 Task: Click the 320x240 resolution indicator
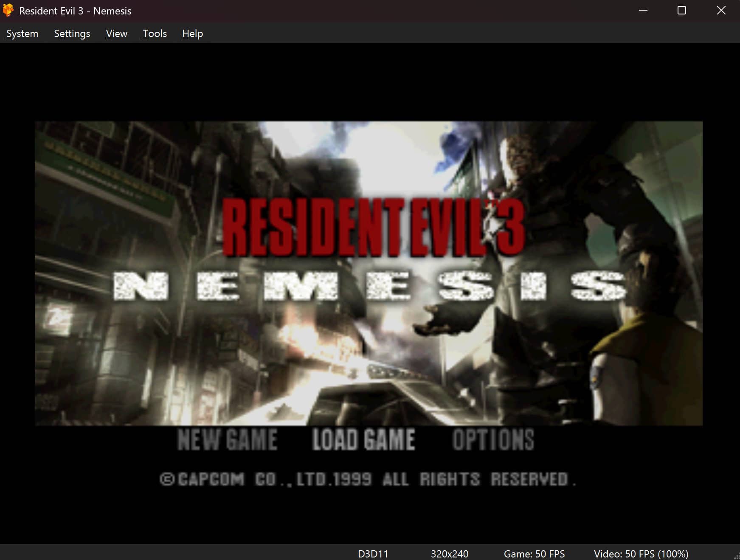tap(449, 554)
